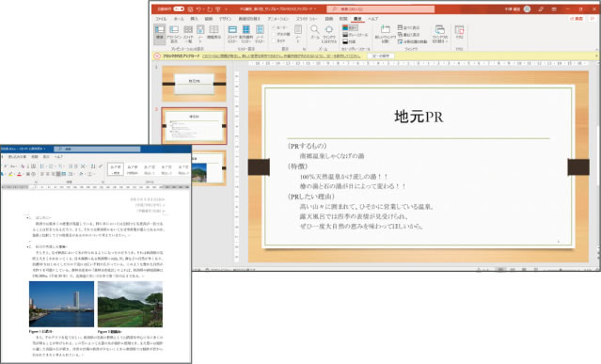The width and height of the screenshot is (601, 364).
Task: Click the sort icon in Word ribbon
Action: click(93, 166)
